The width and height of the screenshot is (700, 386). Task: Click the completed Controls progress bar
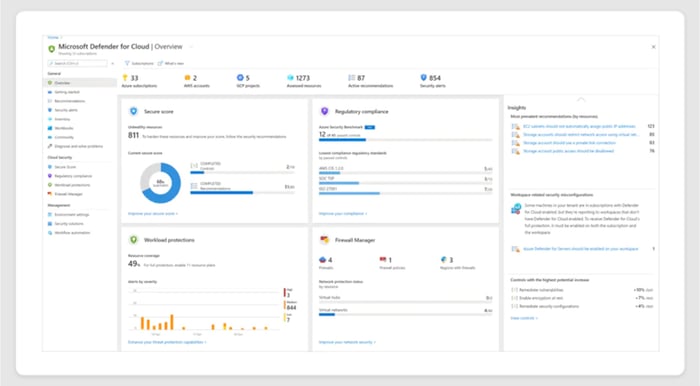tap(242, 172)
